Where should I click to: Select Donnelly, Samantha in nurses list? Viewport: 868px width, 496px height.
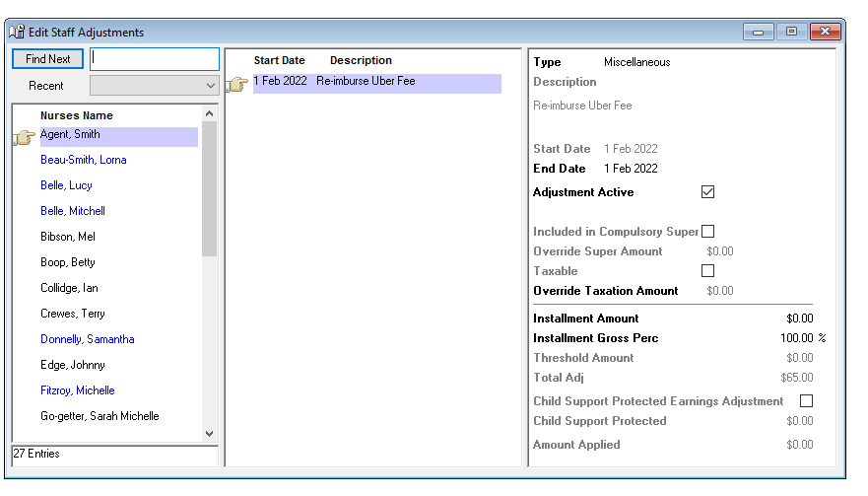click(88, 339)
